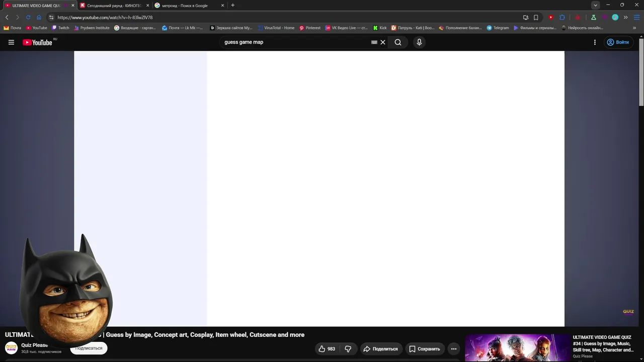Open the Почта — Lk Mk bookmark
This screenshot has height=362, width=644.
tap(183, 28)
